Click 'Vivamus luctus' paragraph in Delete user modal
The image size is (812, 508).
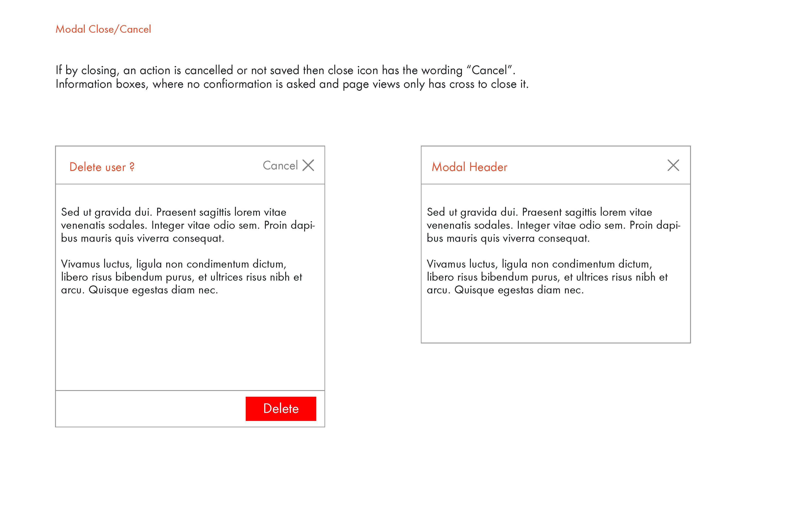coord(181,277)
